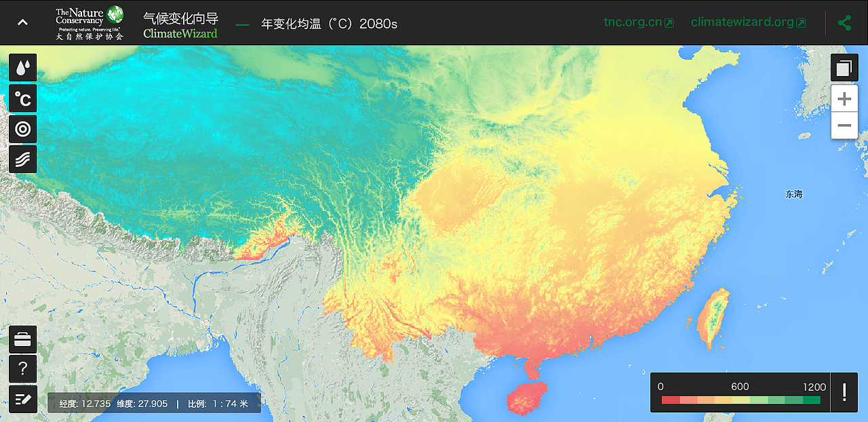The height and width of the screenshot is (422, 868).
Task: Click the 东海 sea label on map
Action: (794, 194)
